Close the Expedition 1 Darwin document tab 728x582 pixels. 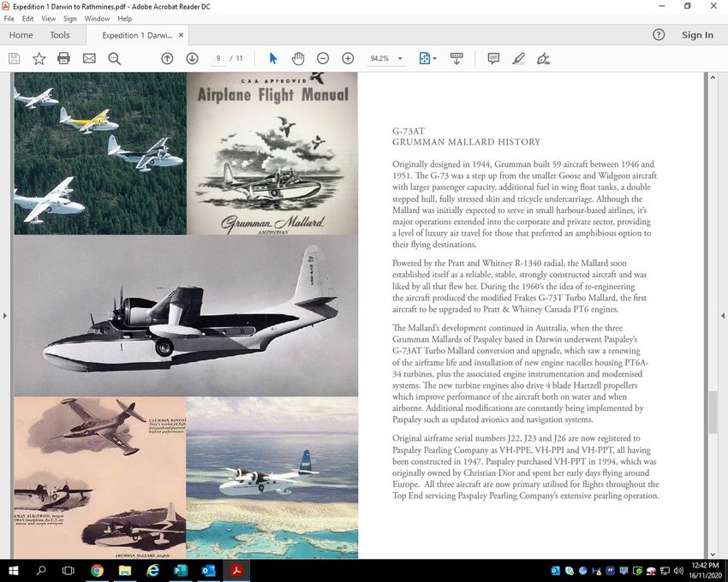click(x=181, y=35)
